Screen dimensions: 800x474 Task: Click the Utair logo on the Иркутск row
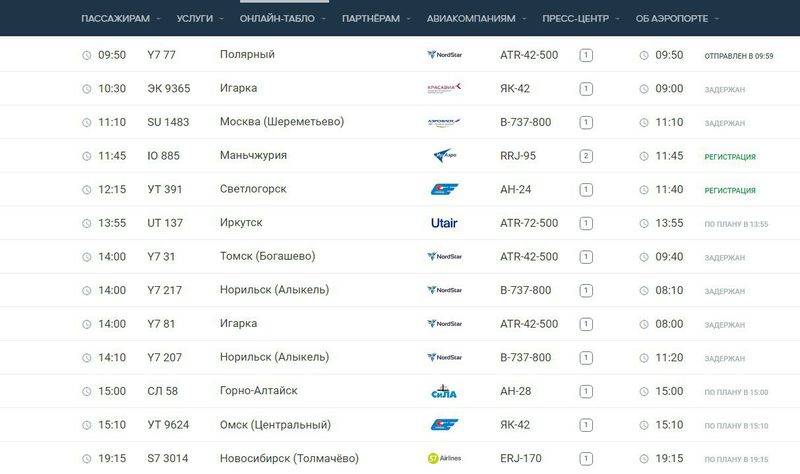(x=444, y=223)
